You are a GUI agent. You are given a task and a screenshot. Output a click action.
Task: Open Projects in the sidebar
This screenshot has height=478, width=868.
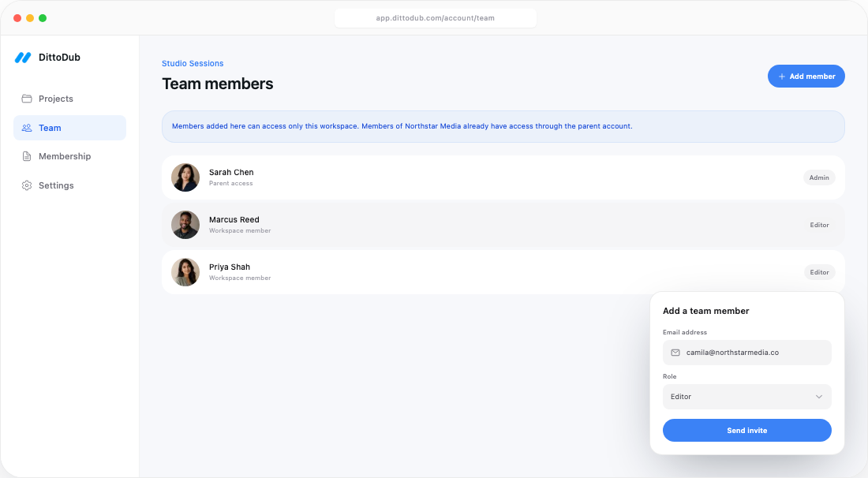[x=69, y=99]
